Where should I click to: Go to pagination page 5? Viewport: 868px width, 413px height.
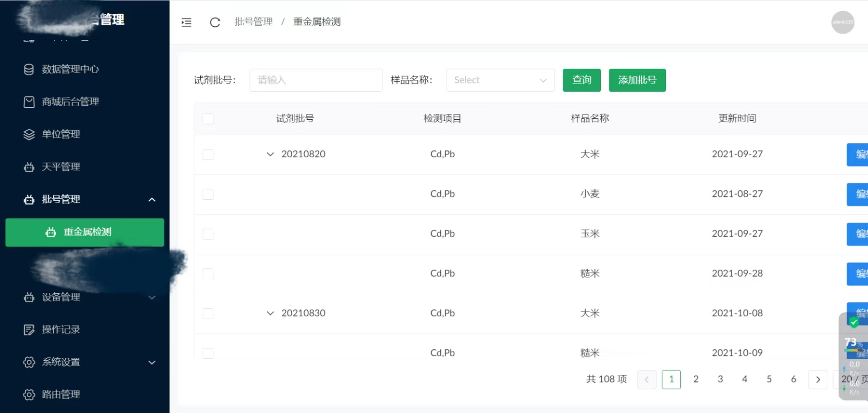(769, 379)
